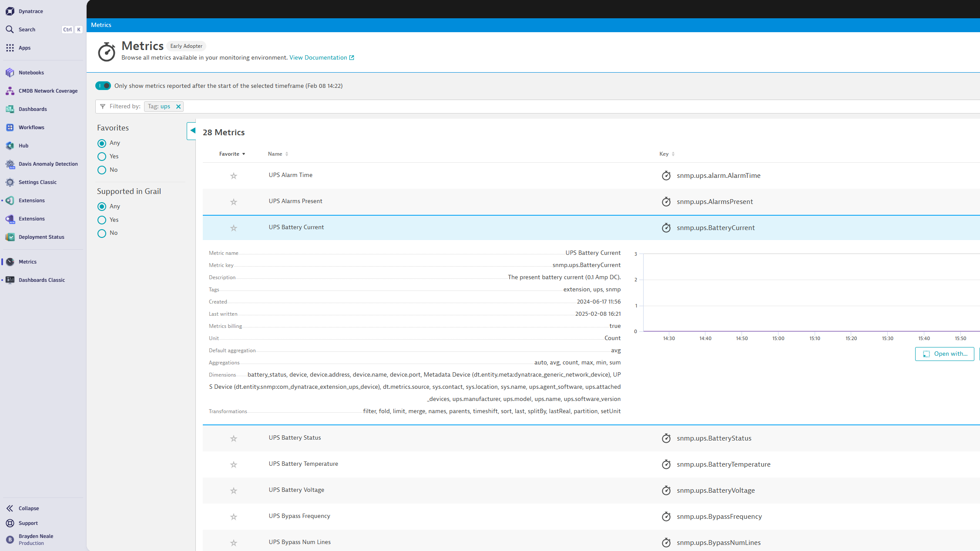980x551 pixels.
Task: Click the Last written value 2025-02-08 16:21
Action: 598,314
